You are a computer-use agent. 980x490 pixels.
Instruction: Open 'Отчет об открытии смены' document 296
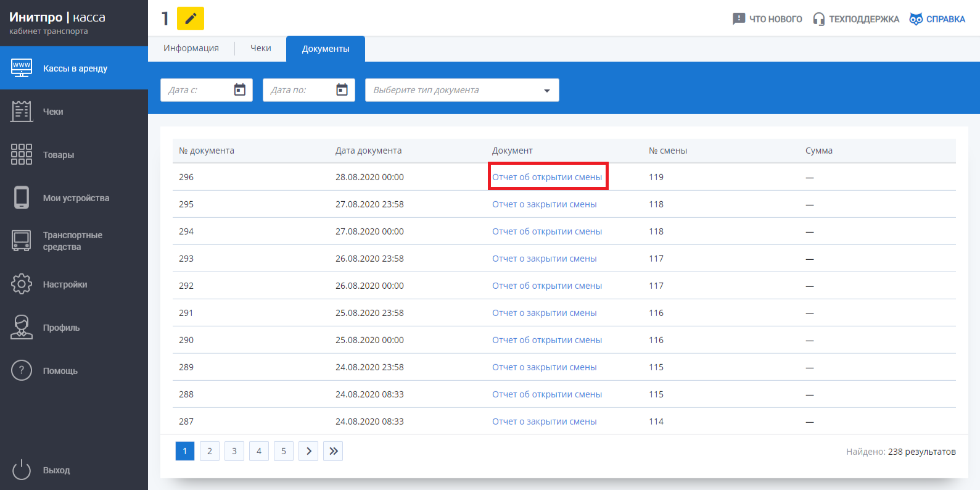tap(547, 177)
